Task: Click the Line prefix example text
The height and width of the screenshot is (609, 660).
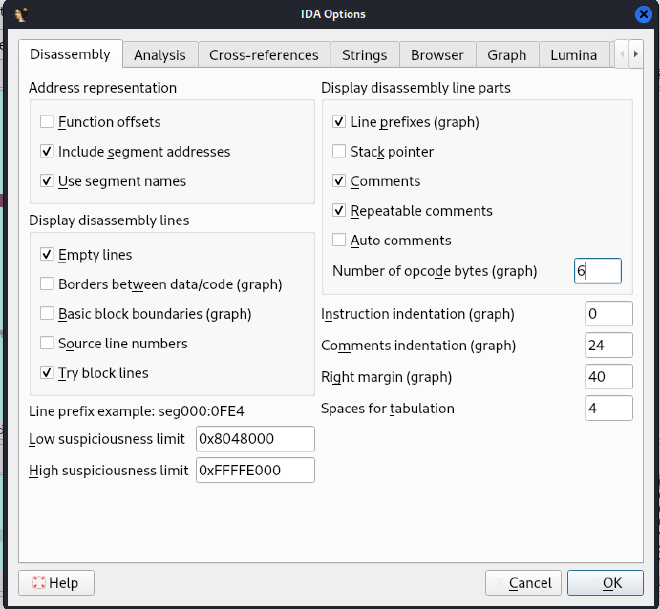Action: [x=137, y=411]
